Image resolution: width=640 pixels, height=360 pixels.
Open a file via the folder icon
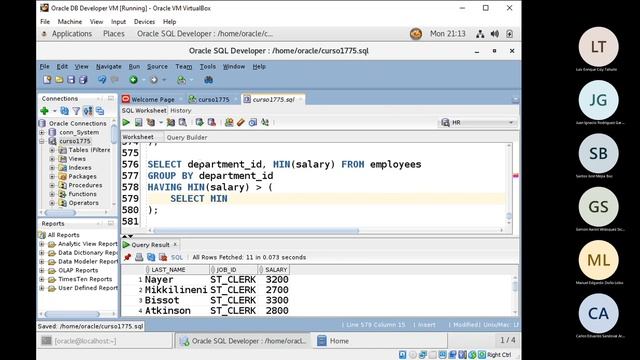coord(59,80)
